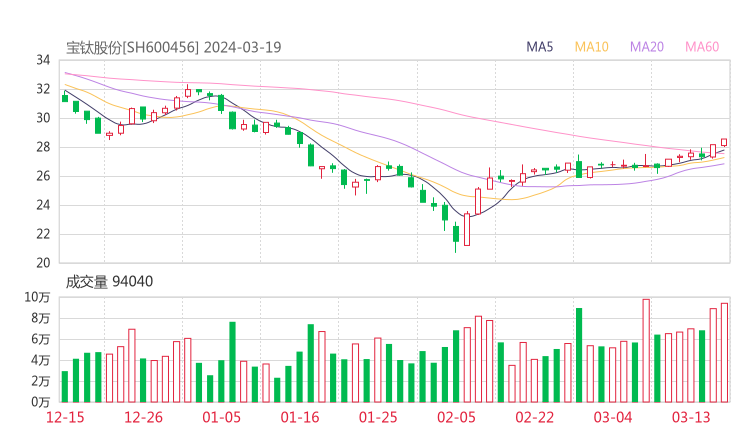Click the chart title 宝钛股份[SH600456] 2024-03-19

click(173, 47)
